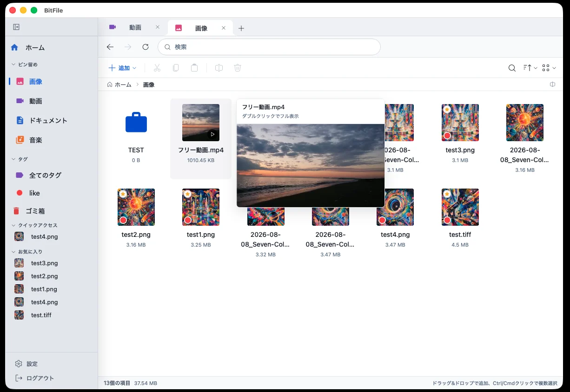Open the 追加 dropdown menu
The image size is (570, 392).
[123, 68]
